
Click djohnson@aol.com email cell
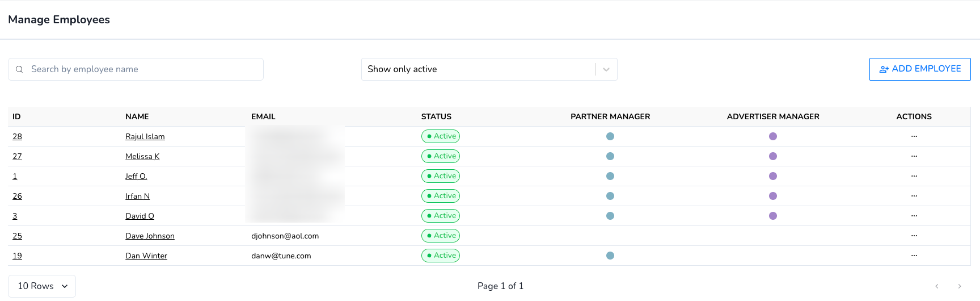285,236
